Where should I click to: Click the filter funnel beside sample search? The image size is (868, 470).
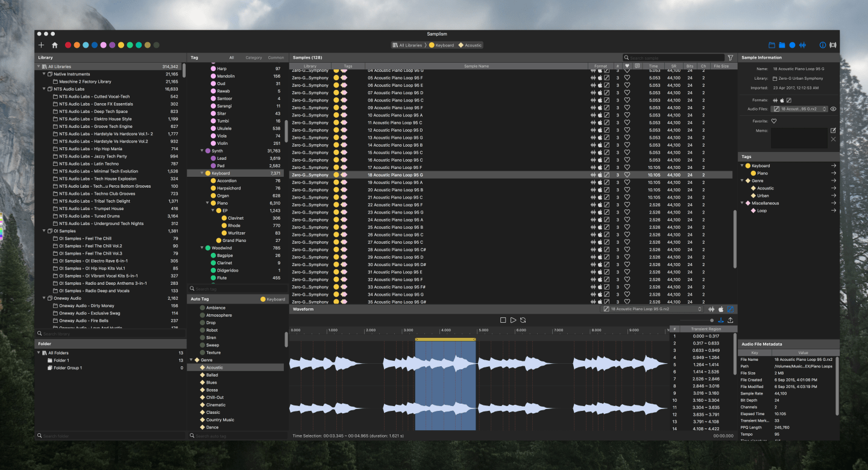tap(731, 58)
